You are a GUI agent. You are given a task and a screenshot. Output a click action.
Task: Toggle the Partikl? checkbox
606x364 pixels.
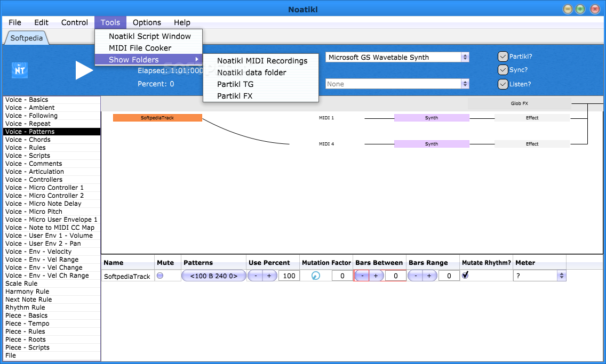point(503,56)
